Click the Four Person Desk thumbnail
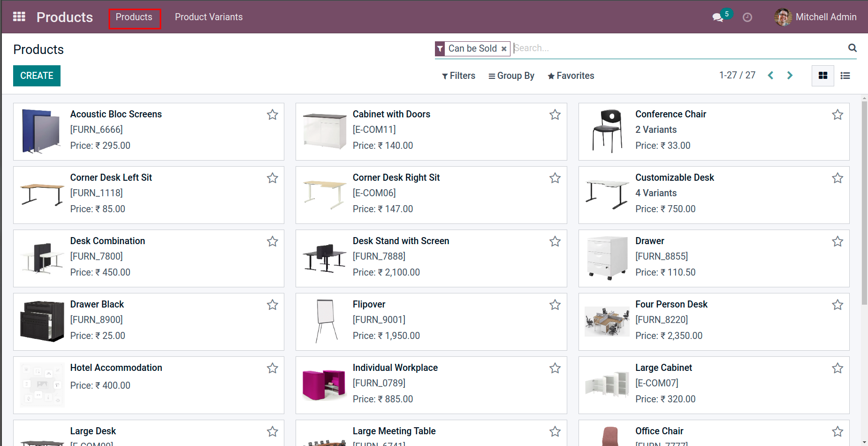 pos(607,321)
